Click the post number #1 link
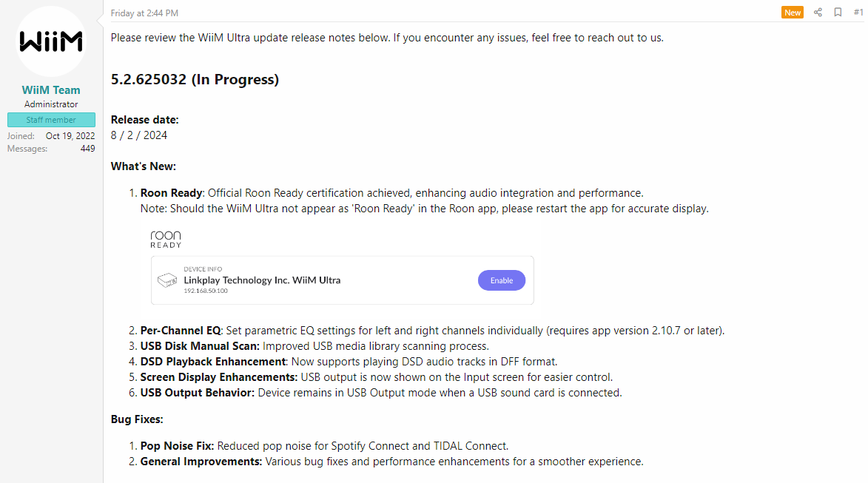The height and width of the screenshot is (483, 868). [x=858, y=12]
